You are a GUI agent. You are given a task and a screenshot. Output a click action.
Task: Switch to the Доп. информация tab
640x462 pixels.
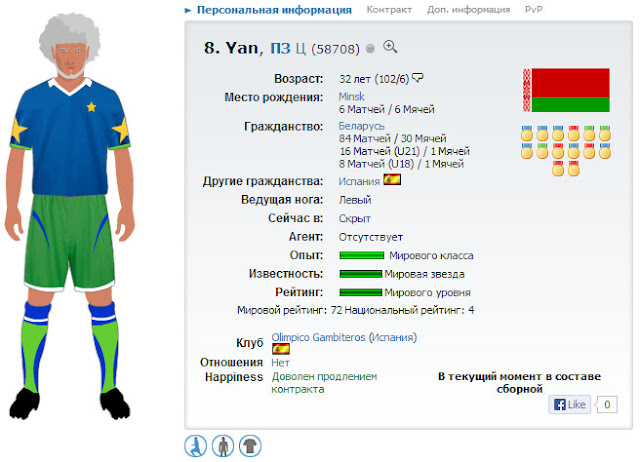tap(469, 9)
